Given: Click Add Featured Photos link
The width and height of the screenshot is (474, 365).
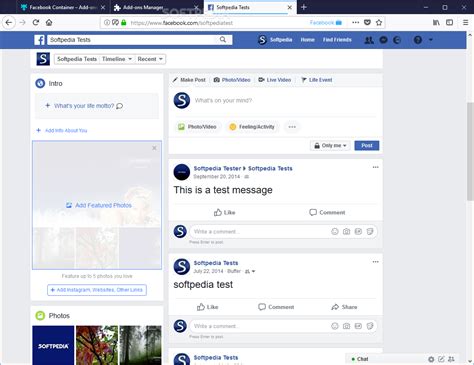Looking at the screenshot, I should click(x=99, y=205).
